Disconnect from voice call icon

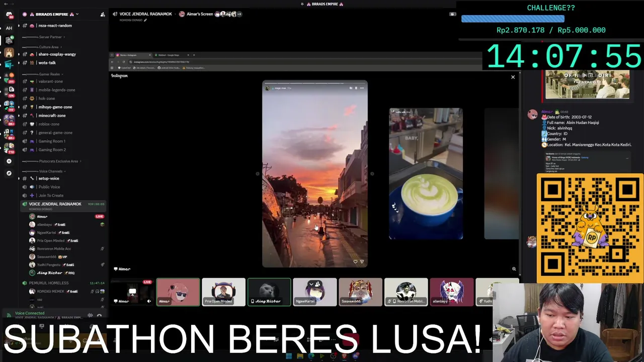99,316
